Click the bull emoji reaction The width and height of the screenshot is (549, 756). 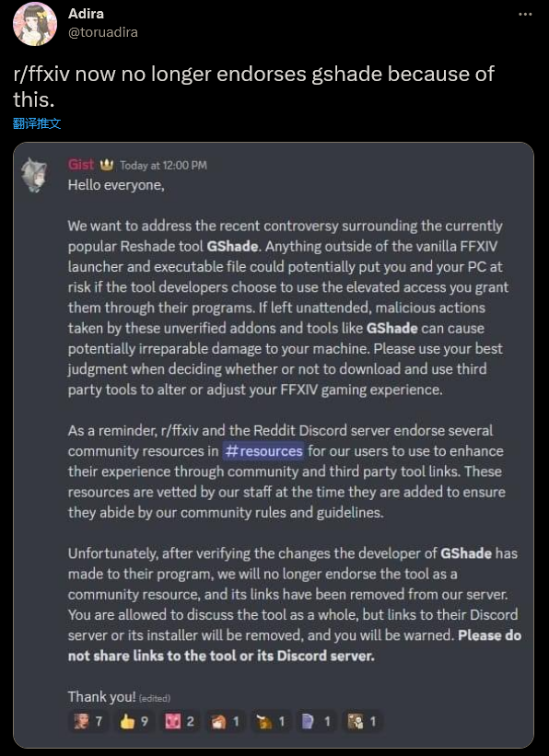click(270, 722)
